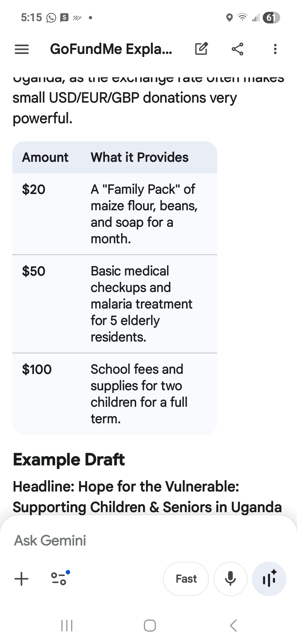This screenshot has width=297, height=644.
Task: Share this Gemini conversation
Action: click(x=238, y=49)
